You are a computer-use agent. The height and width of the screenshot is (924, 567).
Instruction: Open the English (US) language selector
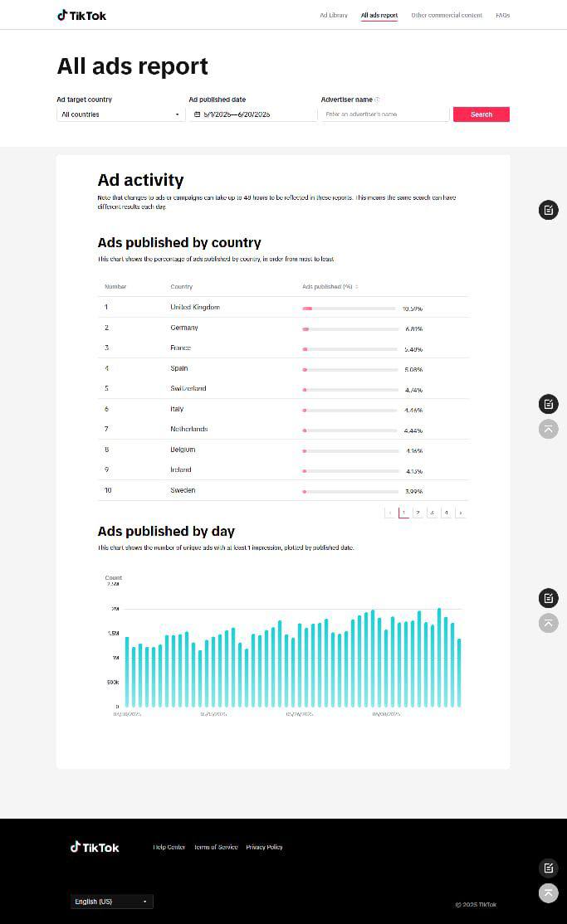click(x=111, y=902)
